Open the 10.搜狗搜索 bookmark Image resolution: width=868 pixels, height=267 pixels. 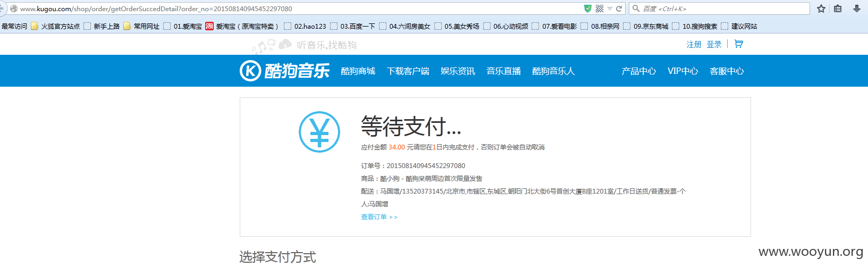[695, 26]
